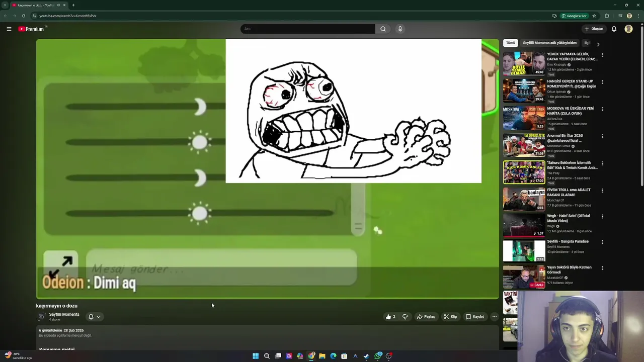Open Chrome three-dot menu
The height and width of the screenshot is (362, 644).
pyautogui.click(x=638, y=16)
